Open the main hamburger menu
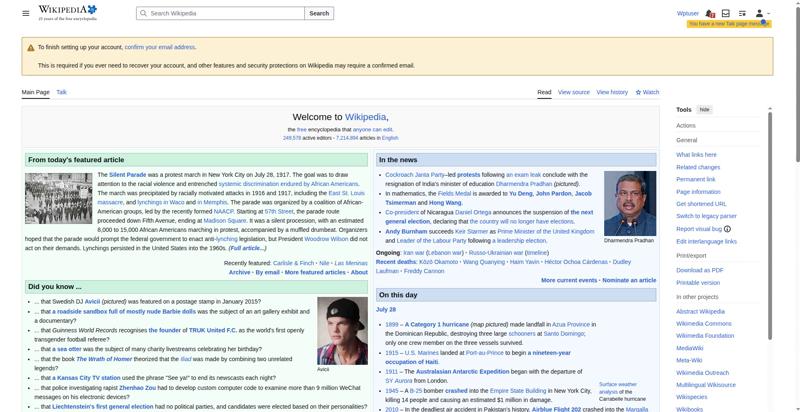Screen dimensions: 800x412 [26, 13]
